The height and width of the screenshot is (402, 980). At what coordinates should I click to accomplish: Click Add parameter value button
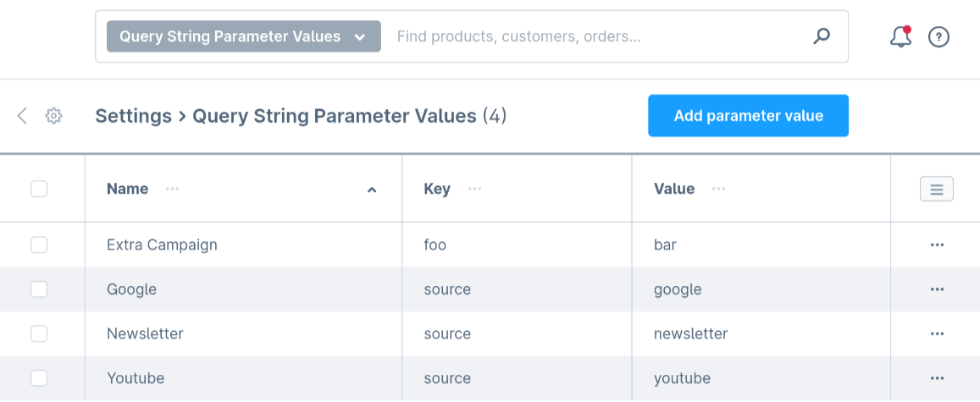coord(748,116)
